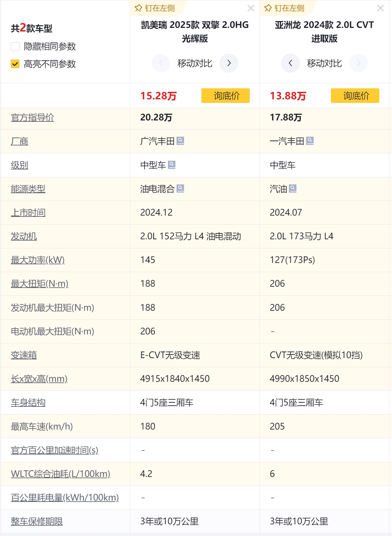Open the 厂商 parameter link
Image resolution: width=392 pixels, height=536 pixels.
19,141
